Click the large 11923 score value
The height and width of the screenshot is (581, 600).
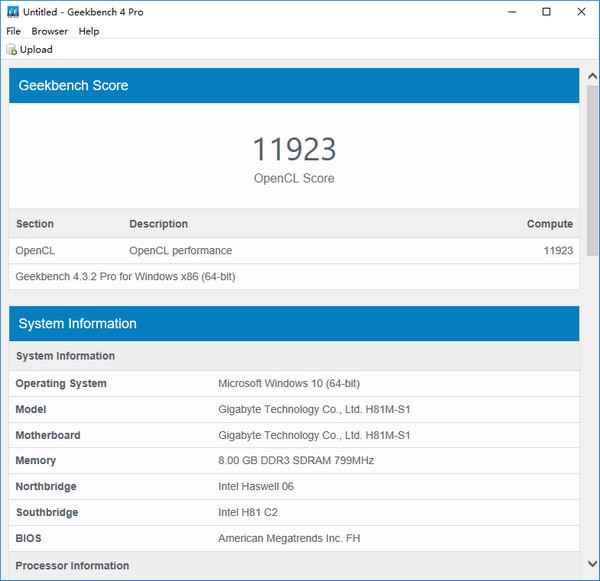294,149
